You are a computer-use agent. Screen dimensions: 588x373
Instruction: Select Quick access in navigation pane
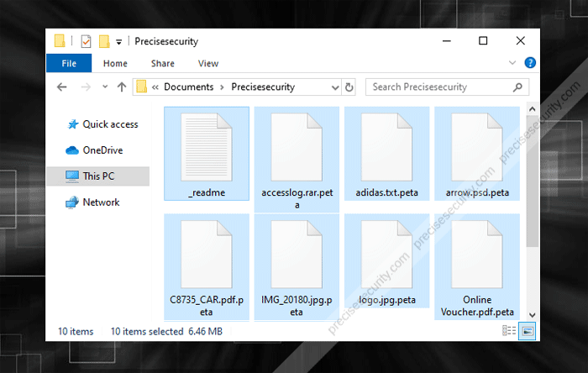102,124
